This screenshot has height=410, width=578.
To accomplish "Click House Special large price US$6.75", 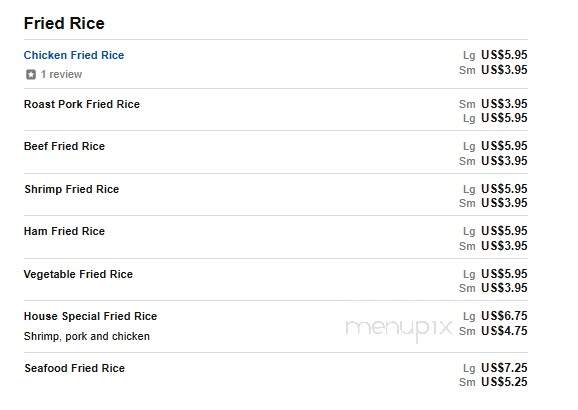I will pyautogui.click(x=504, y=316).
